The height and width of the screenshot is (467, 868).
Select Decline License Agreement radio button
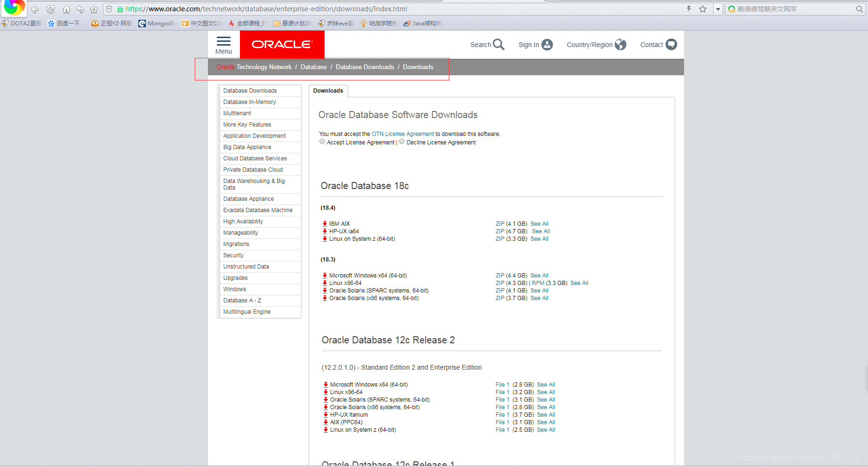pos(402,142)
